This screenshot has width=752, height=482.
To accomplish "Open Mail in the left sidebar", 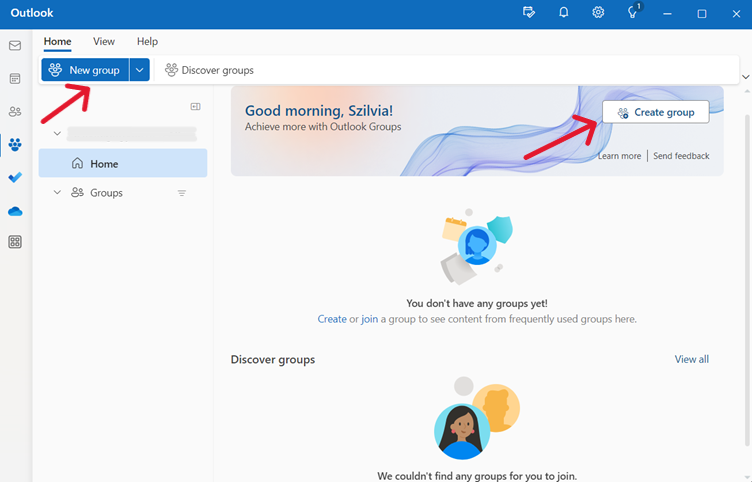I will click(x=15, y=46).
